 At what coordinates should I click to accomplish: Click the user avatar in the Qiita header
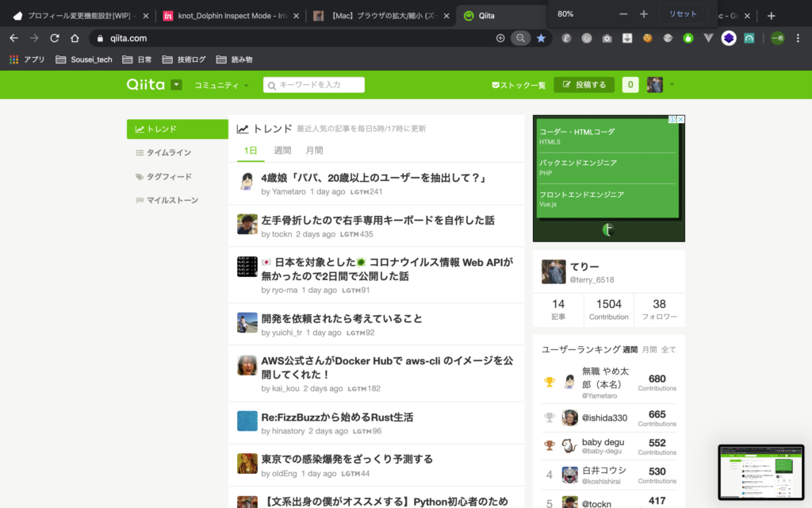[654, 84]
